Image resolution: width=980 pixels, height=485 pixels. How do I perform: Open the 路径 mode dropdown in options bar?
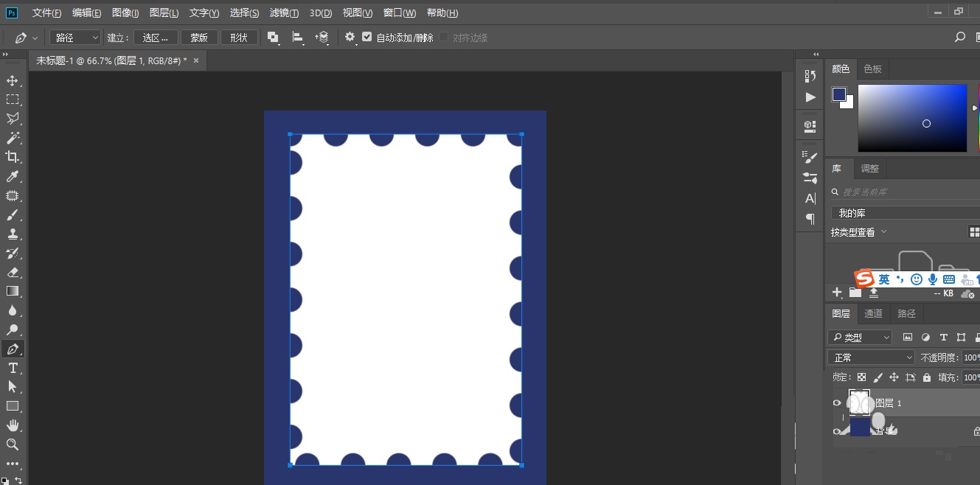(74, 36)
